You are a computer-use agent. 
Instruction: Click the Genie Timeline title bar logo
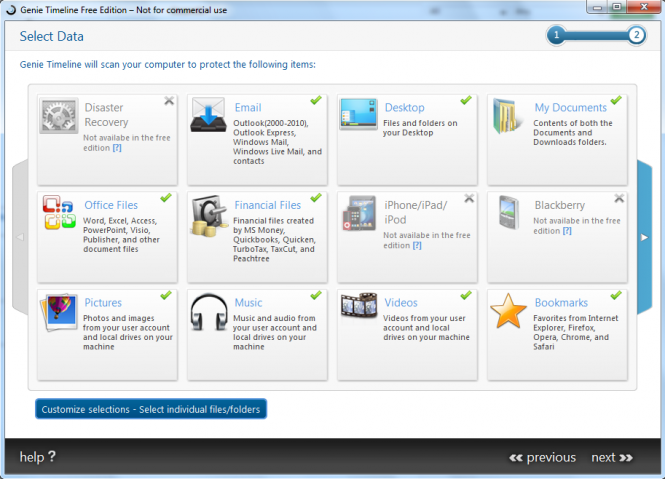click(10, 10)
